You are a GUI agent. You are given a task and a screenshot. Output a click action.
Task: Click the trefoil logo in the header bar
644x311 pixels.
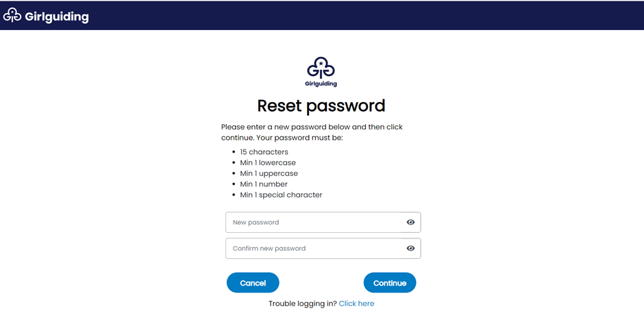(12, 16)
